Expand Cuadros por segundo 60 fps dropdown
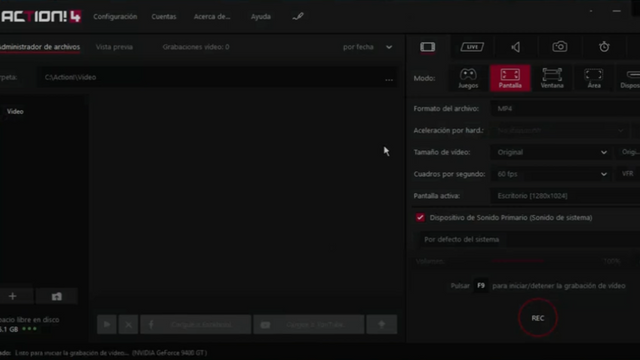 click(551, 174)
